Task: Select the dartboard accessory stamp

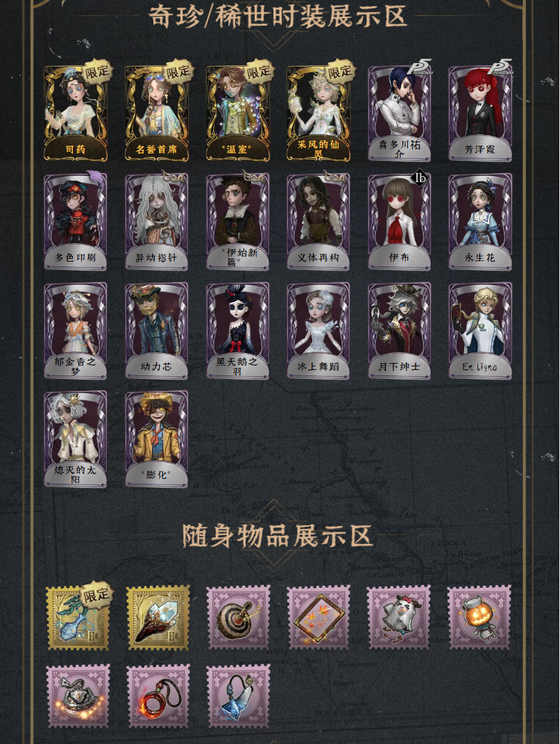Action: point(239,617)
